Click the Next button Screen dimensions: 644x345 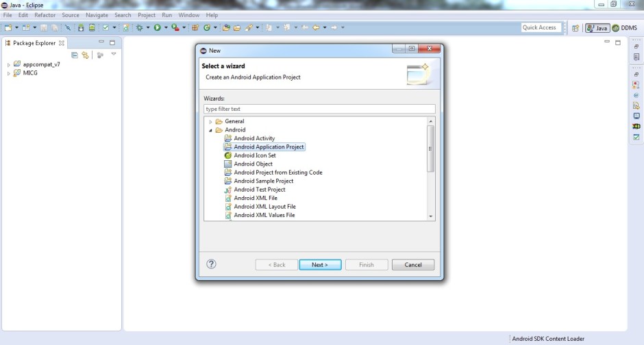tap(320, 265)
